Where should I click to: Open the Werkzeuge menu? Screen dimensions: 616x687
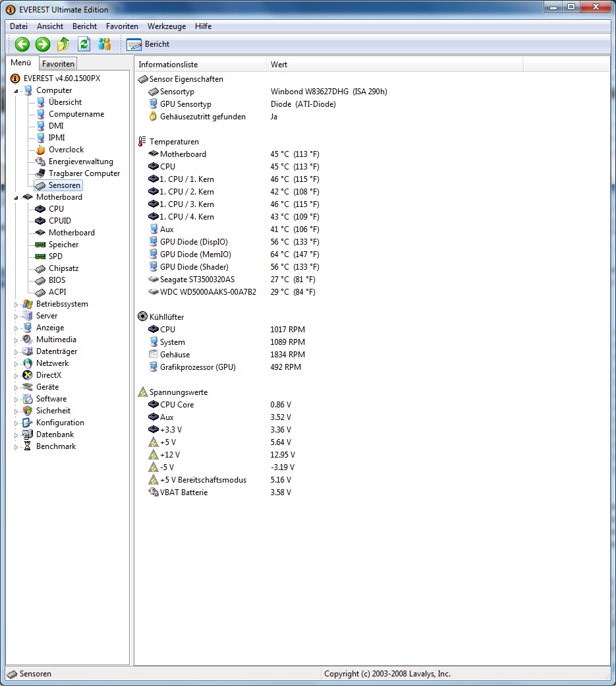[x=167, y=26]
